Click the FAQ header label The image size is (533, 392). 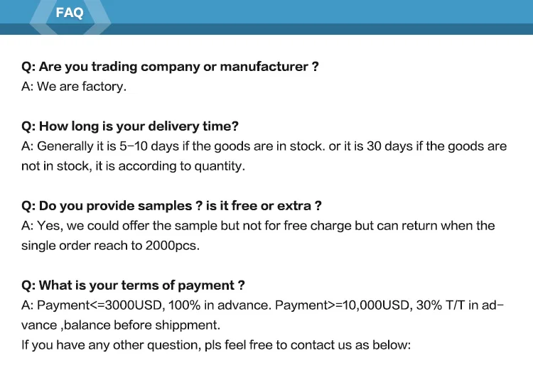[x=69, y=13]
